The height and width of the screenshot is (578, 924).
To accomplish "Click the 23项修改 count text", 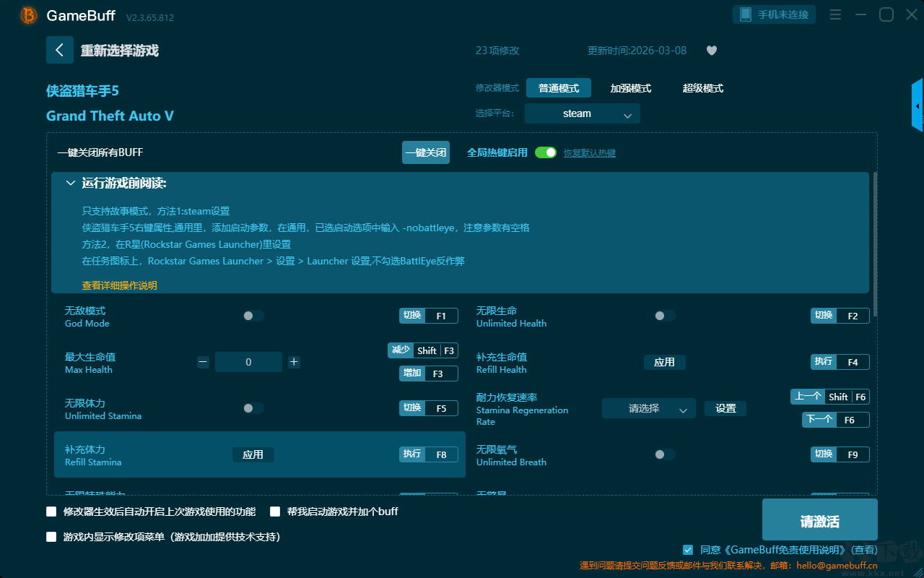I will (x=497, y=51).
